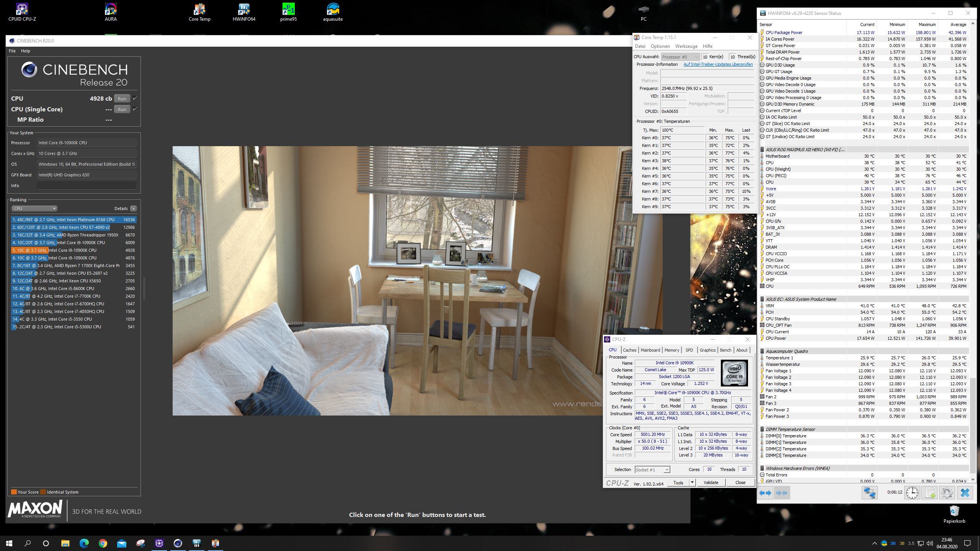Open notification center icon
980x551 pixels.
pyautogui.click(x=967, y=543)
